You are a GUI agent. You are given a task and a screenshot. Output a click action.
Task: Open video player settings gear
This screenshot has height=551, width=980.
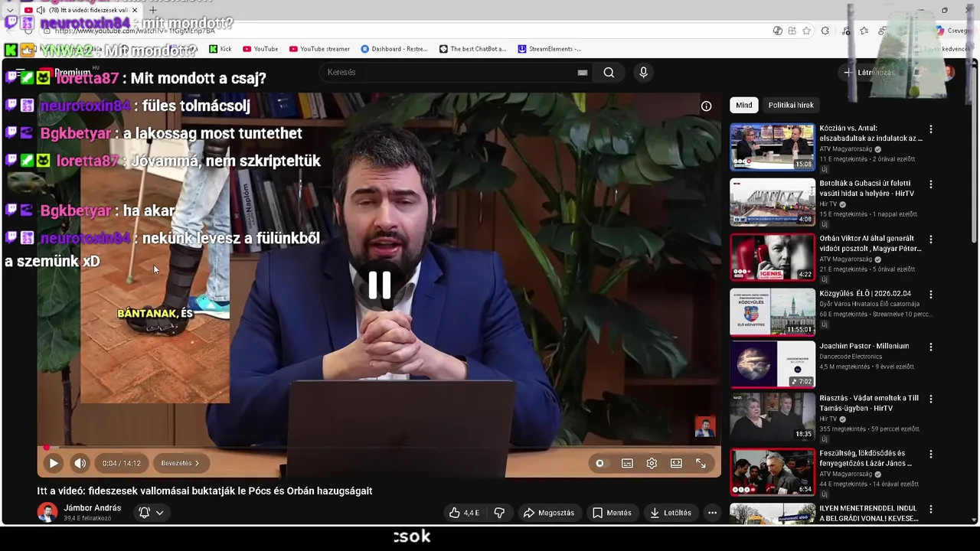tap(652, 463)
